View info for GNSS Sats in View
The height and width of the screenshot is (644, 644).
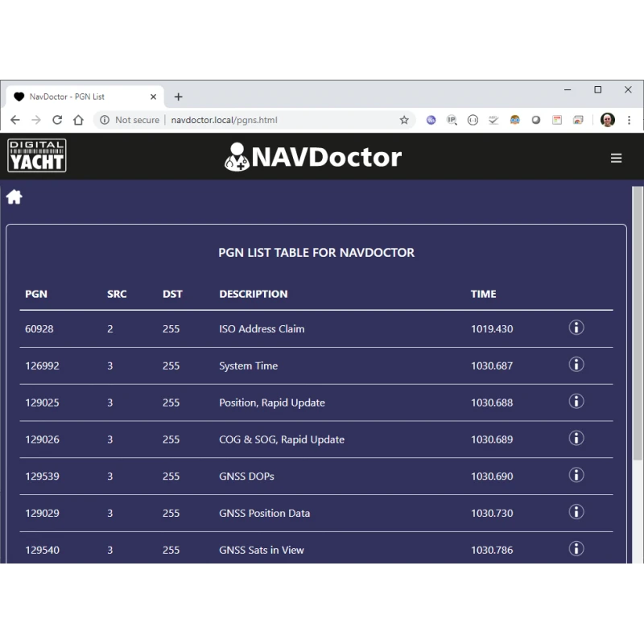pyautogui.click(x=576, y=549)
